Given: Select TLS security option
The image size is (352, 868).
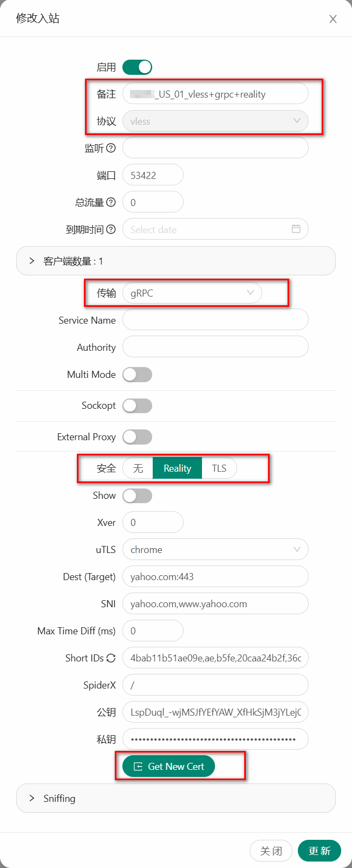Looking at the screenshot, I should pyautogui.click(x=219, y=468).
